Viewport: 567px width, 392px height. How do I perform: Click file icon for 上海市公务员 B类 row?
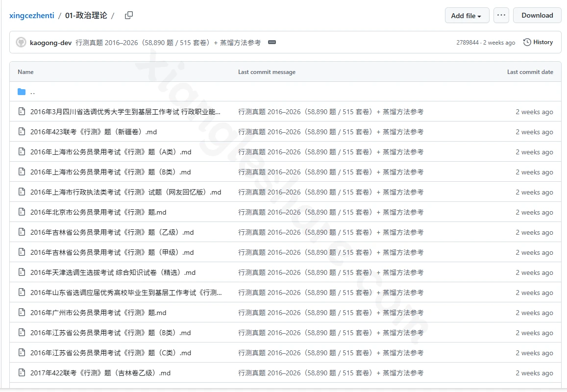coord(22,172)
